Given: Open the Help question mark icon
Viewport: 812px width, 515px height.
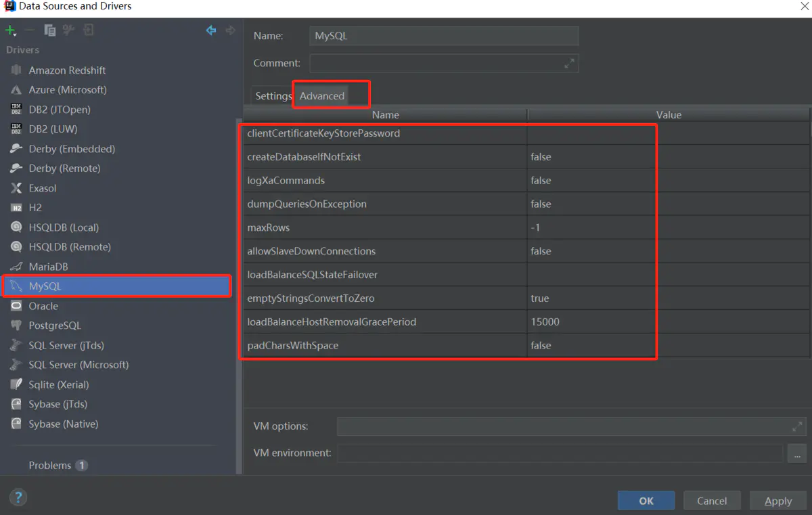Looking at the screenshot, I should (x=18, y=497).
